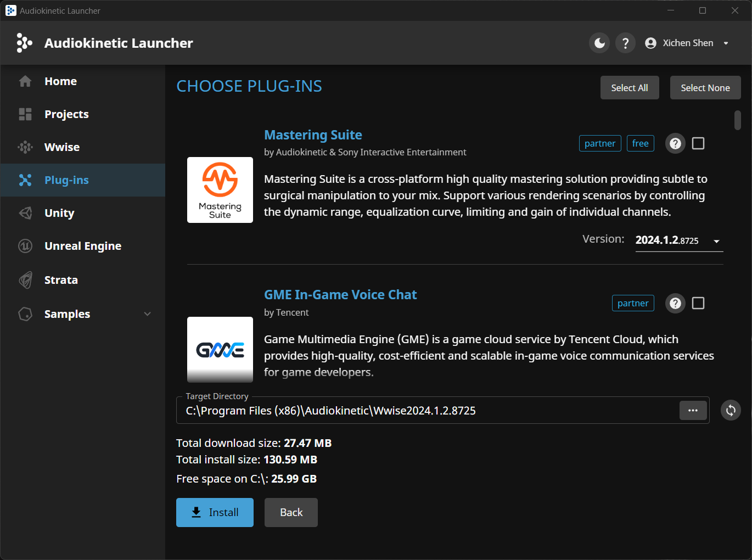Screen dimensions: 752x560
Task: Click the reset target directory refresh icon
Action: 731,410
